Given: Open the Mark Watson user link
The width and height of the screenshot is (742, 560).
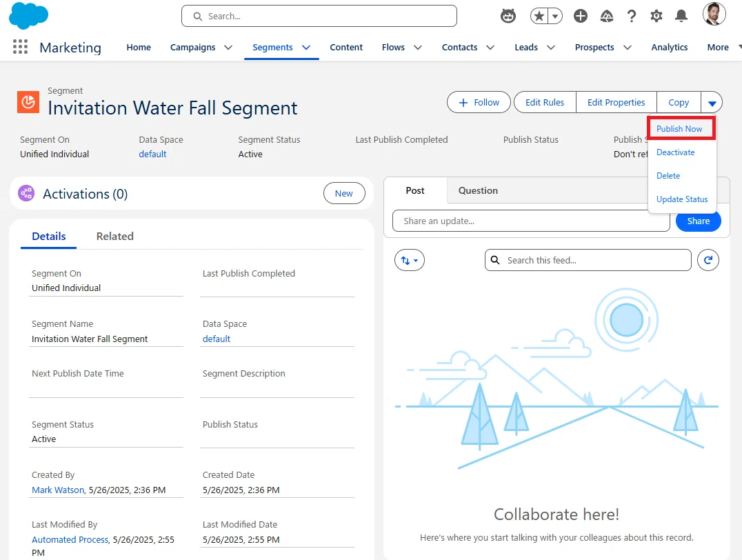Looking at the screenshot, I should (x=58, y=490).
